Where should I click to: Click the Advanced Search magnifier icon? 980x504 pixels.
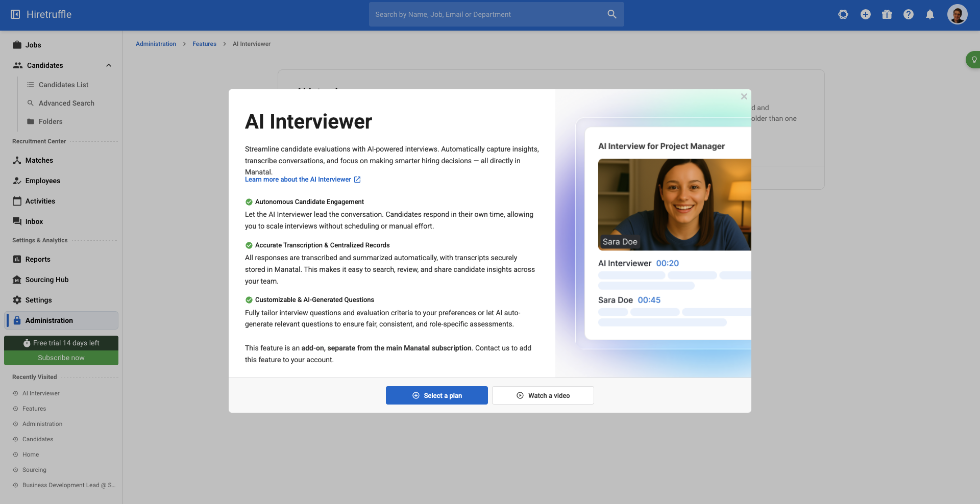pos(31,103)
